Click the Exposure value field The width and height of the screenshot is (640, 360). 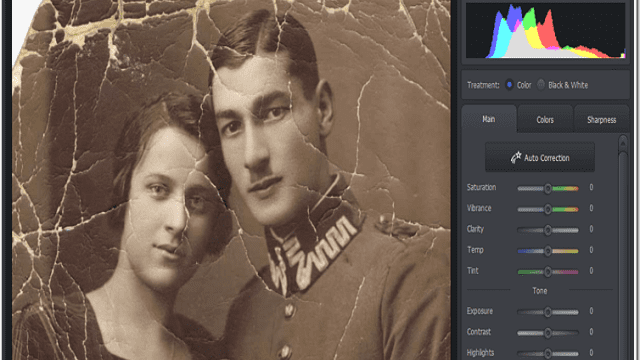591,311
